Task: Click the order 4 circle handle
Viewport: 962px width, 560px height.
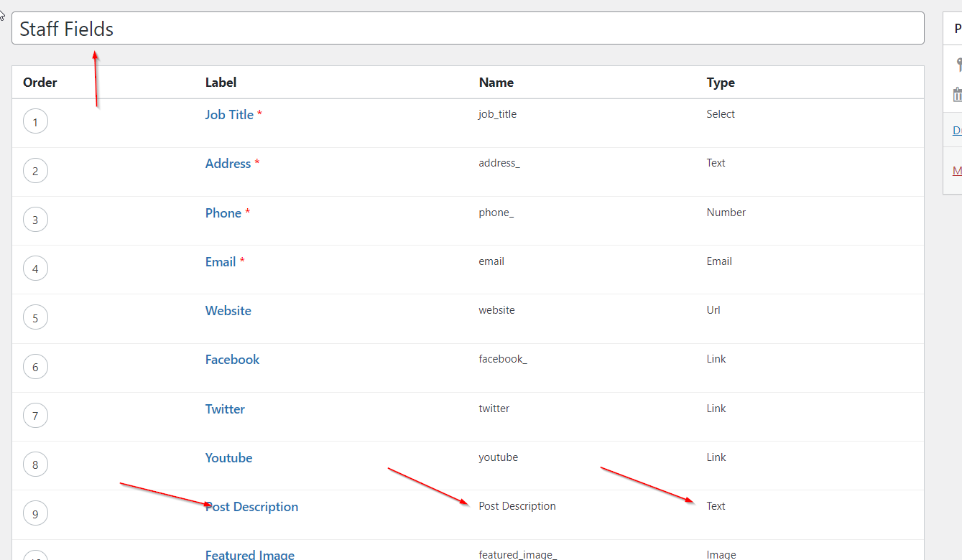Action: click(x=35, y=269)
